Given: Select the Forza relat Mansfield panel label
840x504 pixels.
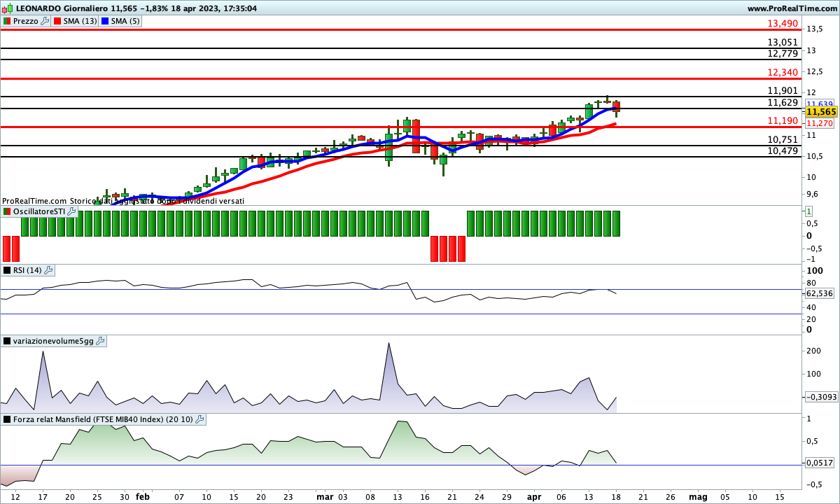Looking at the screenshot, I should coord(103,419).
